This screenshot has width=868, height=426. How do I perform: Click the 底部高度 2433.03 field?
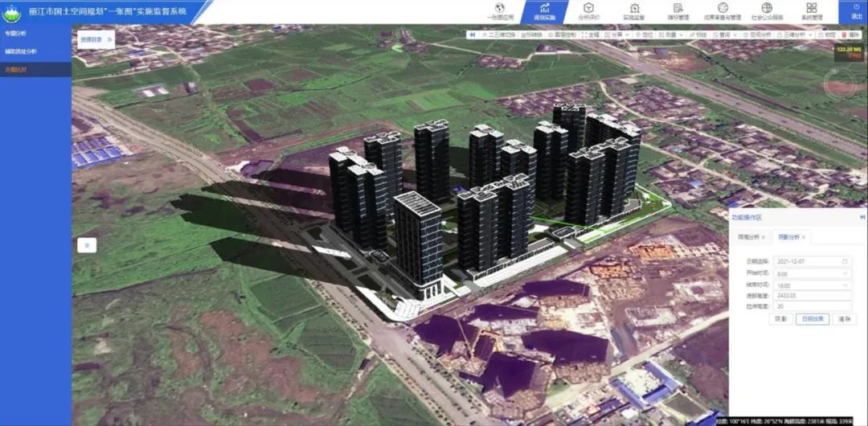812,296
